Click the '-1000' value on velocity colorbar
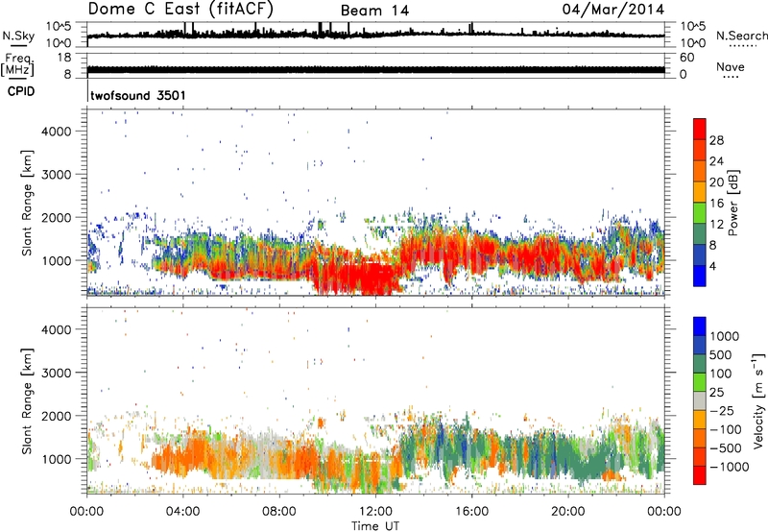The image size is (768, 532). coord(729,467)
